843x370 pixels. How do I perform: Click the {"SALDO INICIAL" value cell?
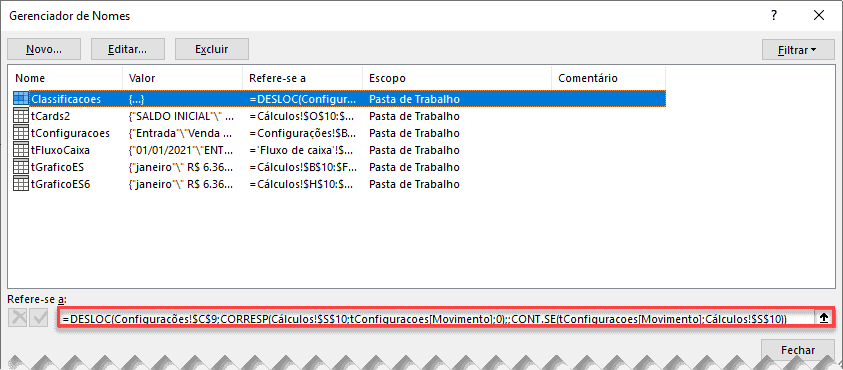point(182,116)
